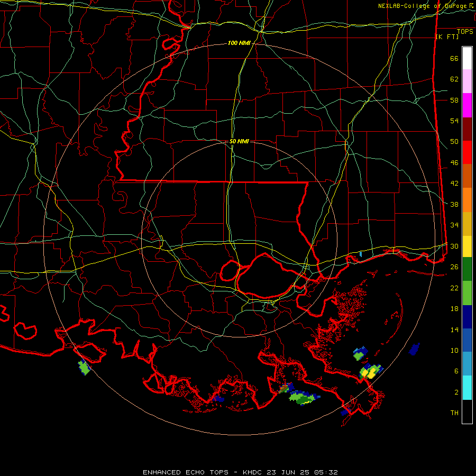Screen dimensions: 476x476
Task: Click the sky blue legend swatch
Action: [467, 364]
